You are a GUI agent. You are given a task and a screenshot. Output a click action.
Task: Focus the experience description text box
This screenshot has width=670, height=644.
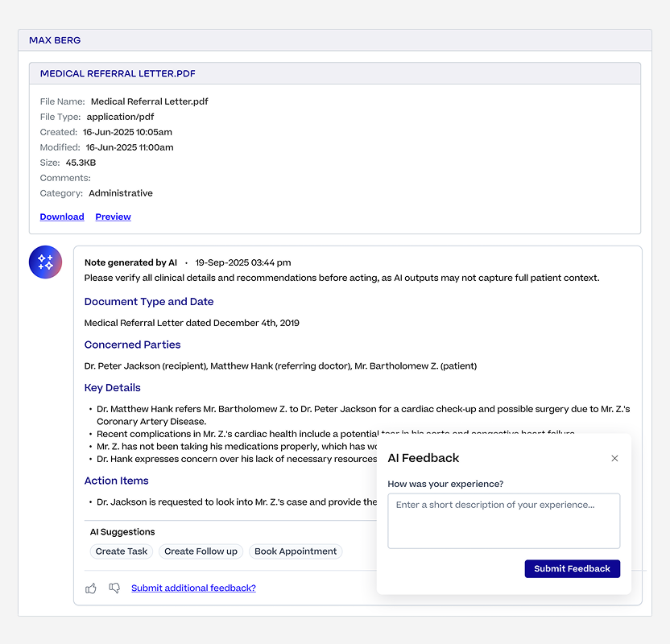click(x=504, y=521)
